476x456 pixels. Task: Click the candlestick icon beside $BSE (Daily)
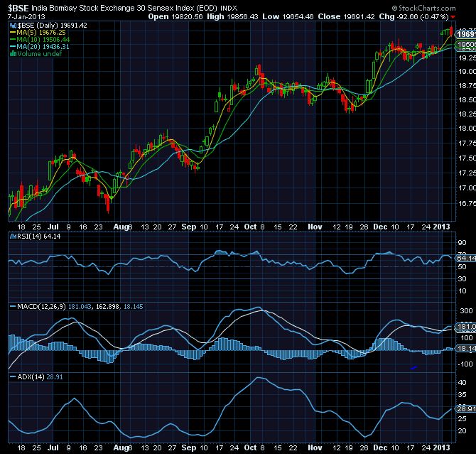click(13, 26)
